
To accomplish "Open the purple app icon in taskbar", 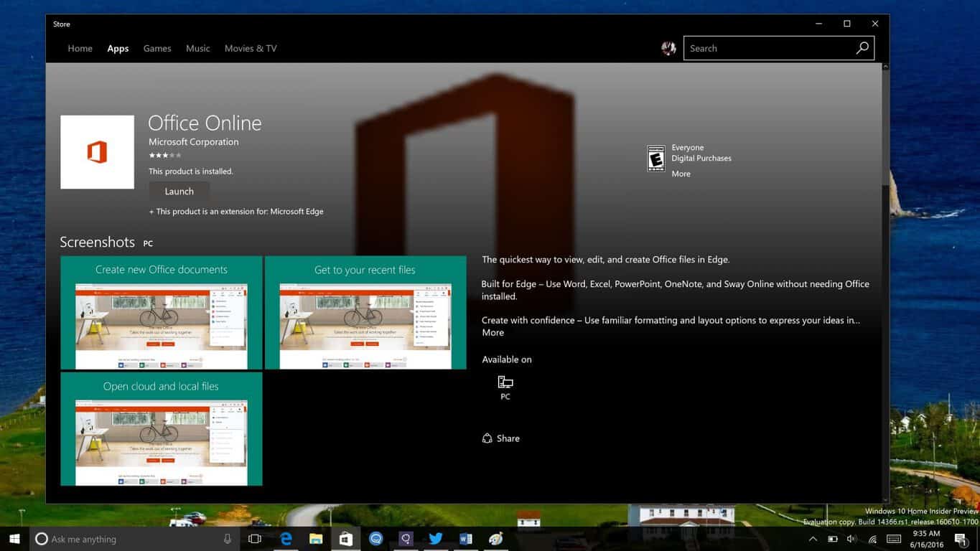I will [x=406, y=539].
